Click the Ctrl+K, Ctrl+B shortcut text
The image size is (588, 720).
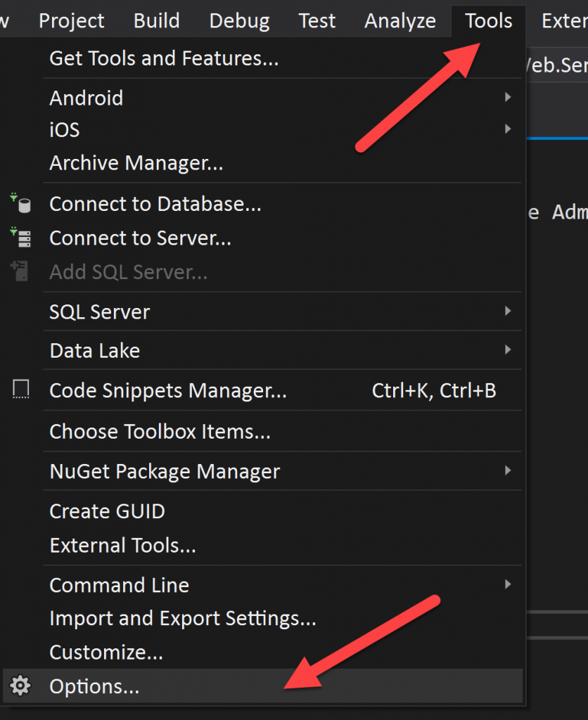[434, 391]
